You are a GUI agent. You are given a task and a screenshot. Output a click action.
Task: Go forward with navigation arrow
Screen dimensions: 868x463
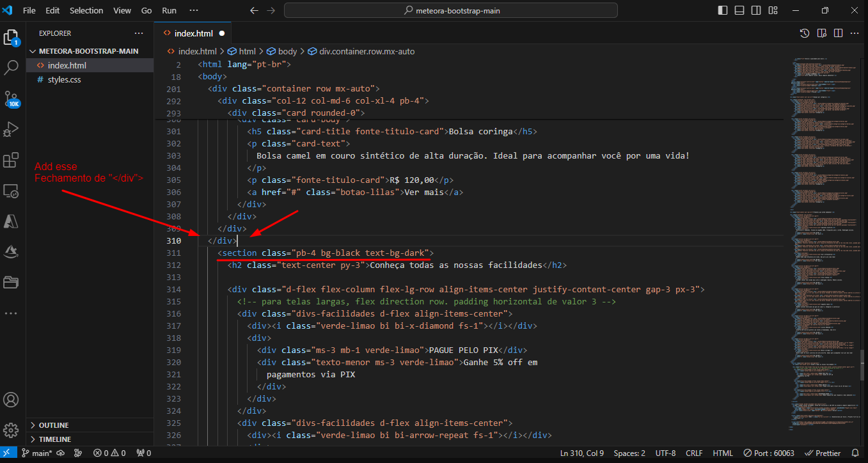pyautogui.click(x=271, y=11)
